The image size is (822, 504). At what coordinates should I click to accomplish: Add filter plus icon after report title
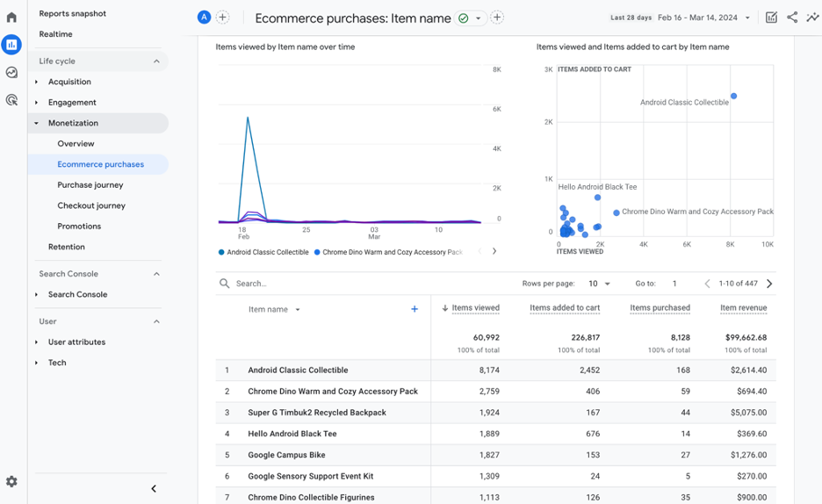click(497, 18)
